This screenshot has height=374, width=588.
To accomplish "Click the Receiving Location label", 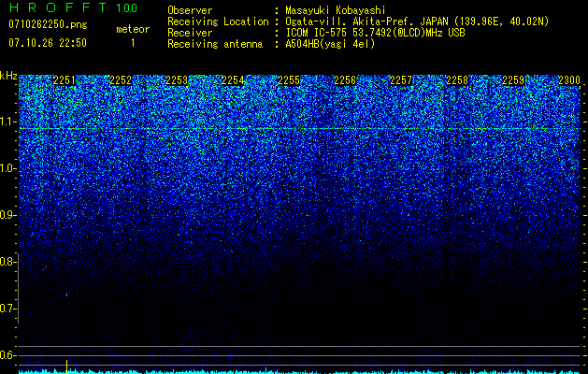I will tap(218, 22).
